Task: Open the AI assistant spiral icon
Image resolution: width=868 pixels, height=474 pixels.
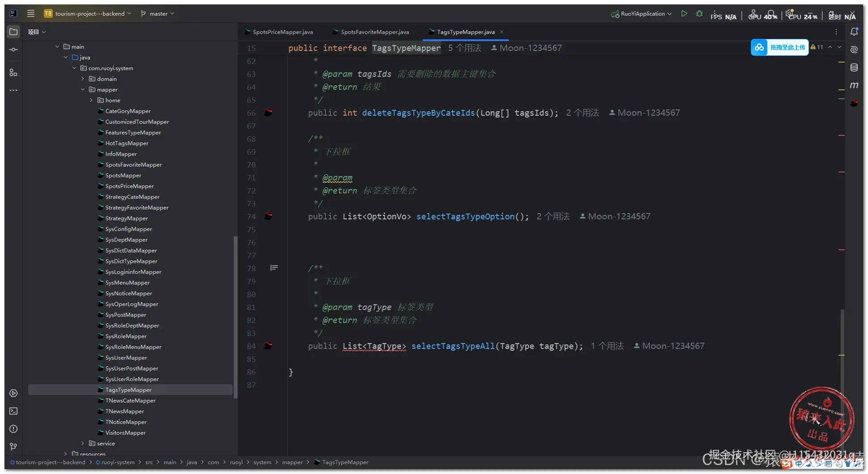Action: point(854,50)
